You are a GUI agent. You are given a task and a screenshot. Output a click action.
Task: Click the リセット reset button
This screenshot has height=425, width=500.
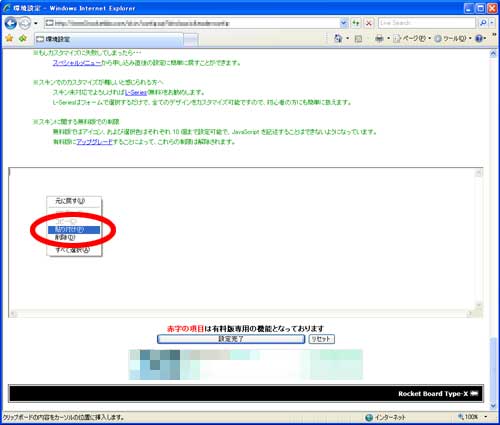click(x=321, y=339)
